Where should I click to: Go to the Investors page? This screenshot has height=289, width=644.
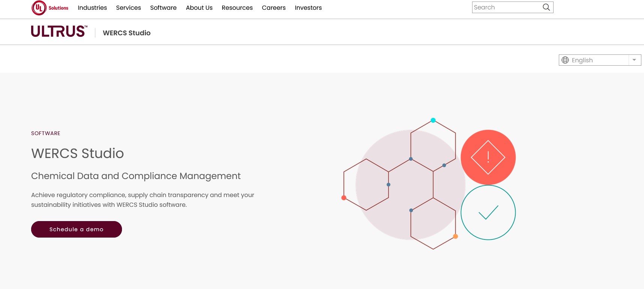coord(308,8)
